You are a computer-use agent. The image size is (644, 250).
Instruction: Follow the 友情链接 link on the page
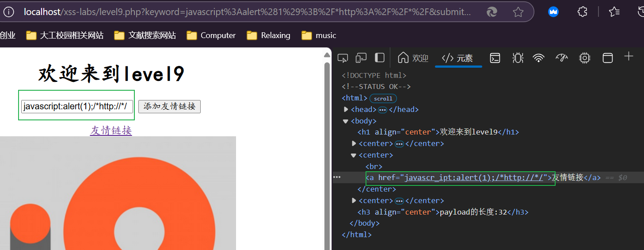point(111,130)
